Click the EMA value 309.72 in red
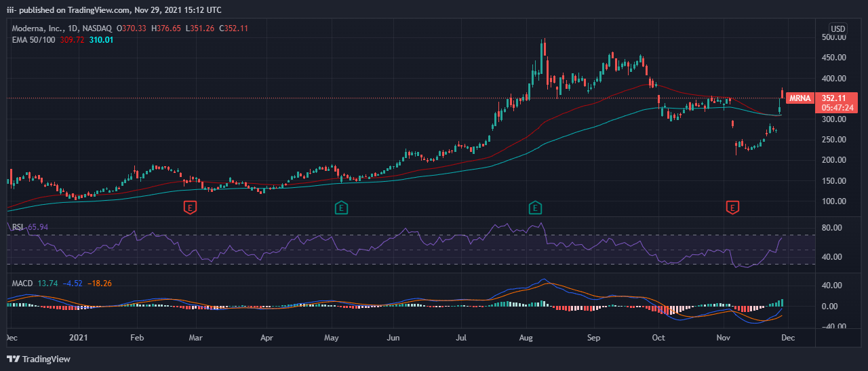The height and width of the screenshot is (371, 868). click(x=72, y=40)
